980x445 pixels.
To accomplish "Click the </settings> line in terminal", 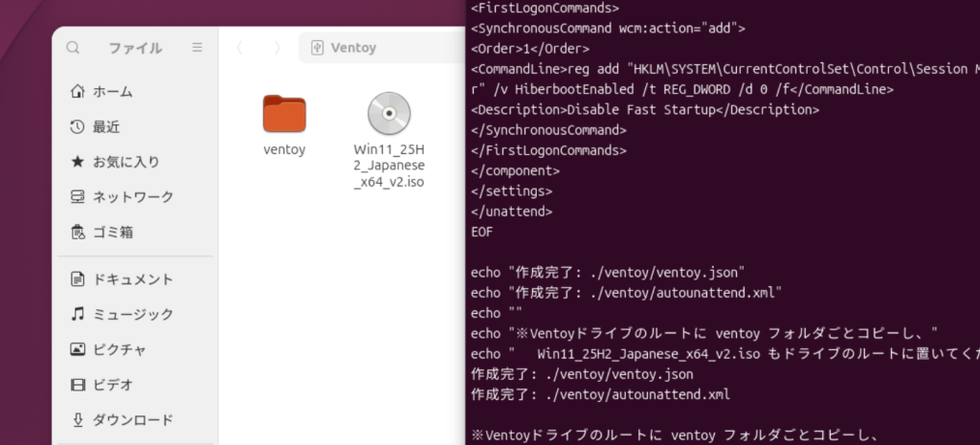I will tap(511, 190).
